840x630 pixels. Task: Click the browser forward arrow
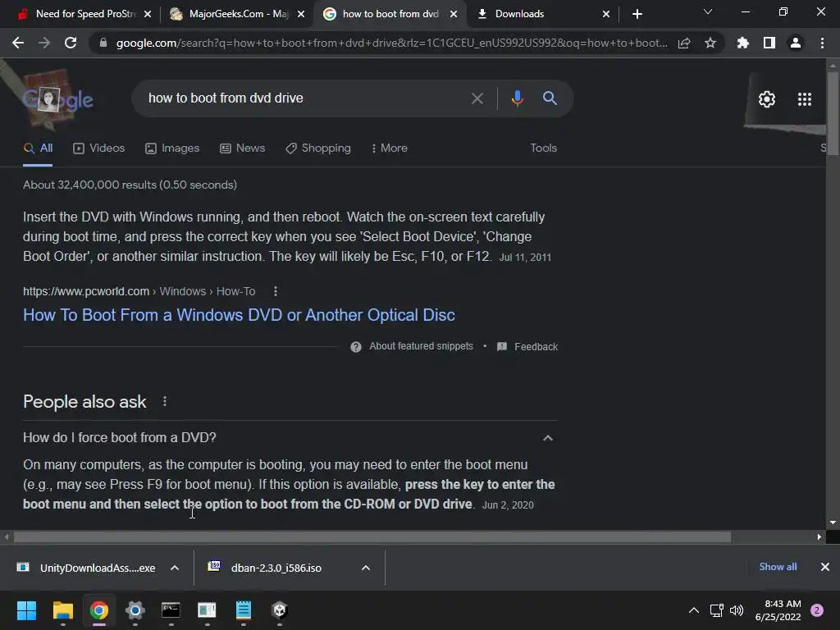[44, 43]
